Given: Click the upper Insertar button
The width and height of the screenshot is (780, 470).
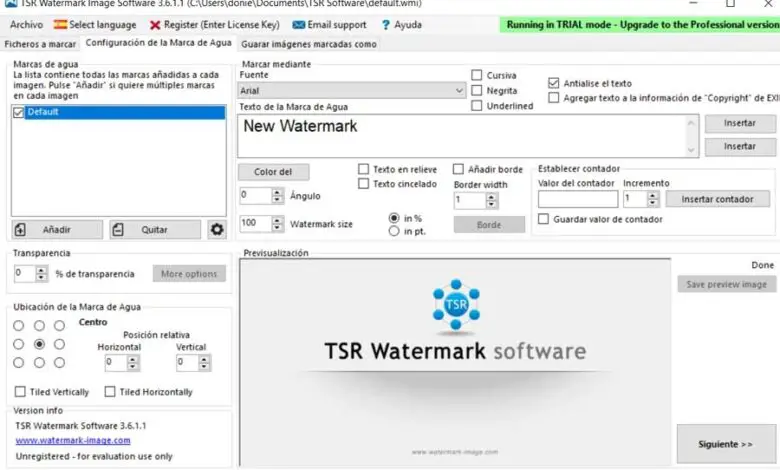Looking at the screenshot, I should (740, 123).
